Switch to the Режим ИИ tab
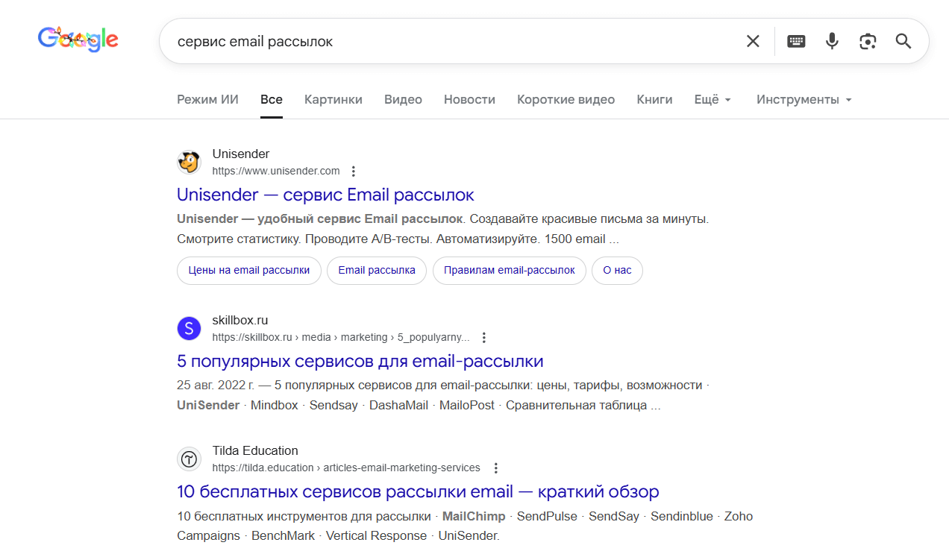This screenshot has width=949, height=560. click(207, 99)
